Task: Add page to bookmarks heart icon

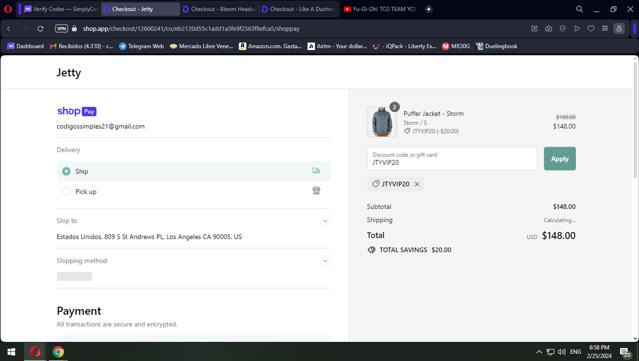Action: tap(591, 29)
